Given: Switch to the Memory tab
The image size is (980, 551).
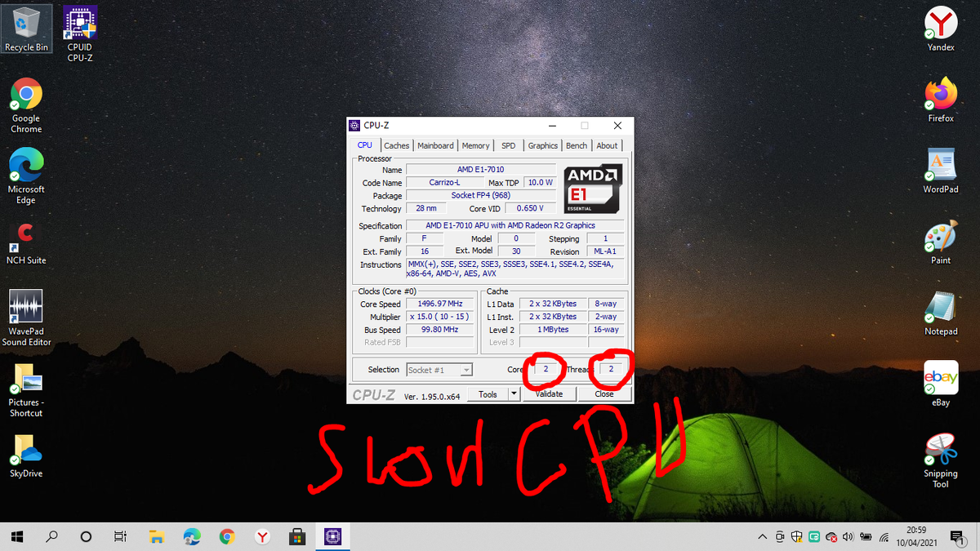Looking at the screenshot, I should (475, 145).
